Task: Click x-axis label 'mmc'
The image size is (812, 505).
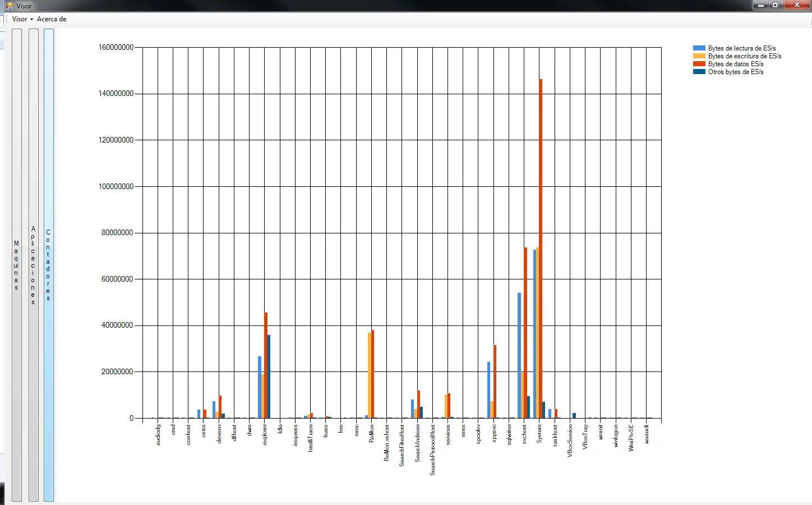Action: click(x=357, y=430)
